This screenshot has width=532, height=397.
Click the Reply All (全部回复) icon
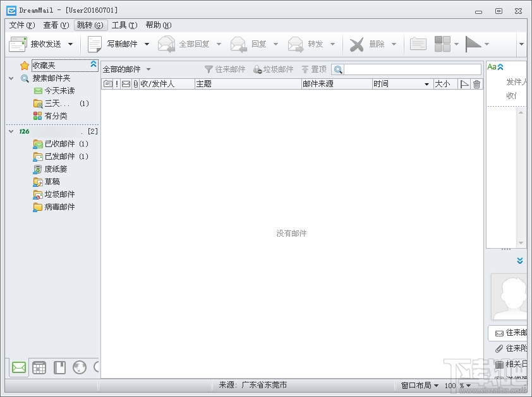(x=166, y=44)
